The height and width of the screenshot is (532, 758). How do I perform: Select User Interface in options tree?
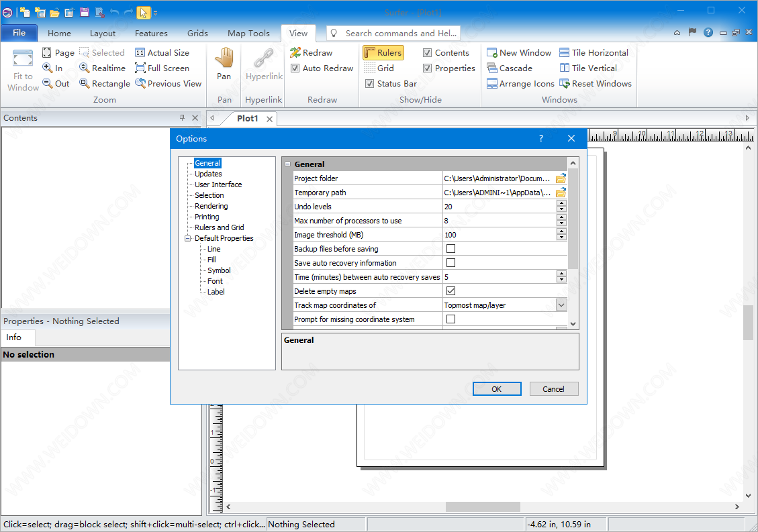click(x=218, y=184)
